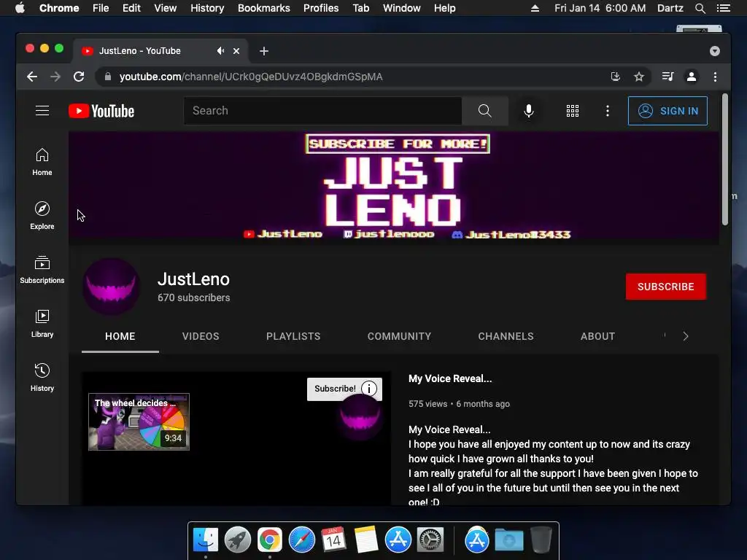Mute the tab via speaker icon
747x560 pixels.
coord(220,50)
